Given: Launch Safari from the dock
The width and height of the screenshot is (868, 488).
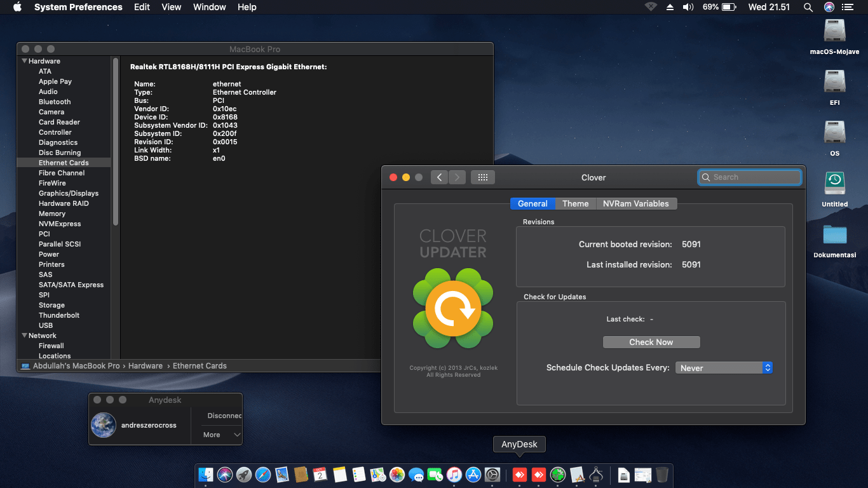Looking at the screenshot, I should pyautogui.click(x=263, y=475).
